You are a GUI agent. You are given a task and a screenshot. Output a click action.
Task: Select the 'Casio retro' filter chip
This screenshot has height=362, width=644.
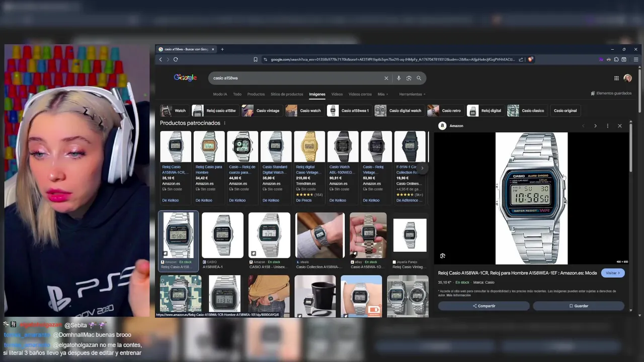(445, 111)
